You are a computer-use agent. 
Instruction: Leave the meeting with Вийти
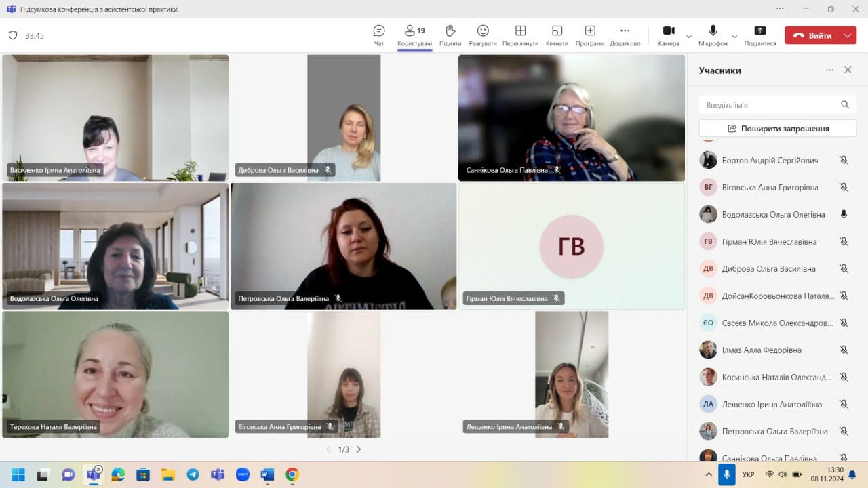pos(812,35)
